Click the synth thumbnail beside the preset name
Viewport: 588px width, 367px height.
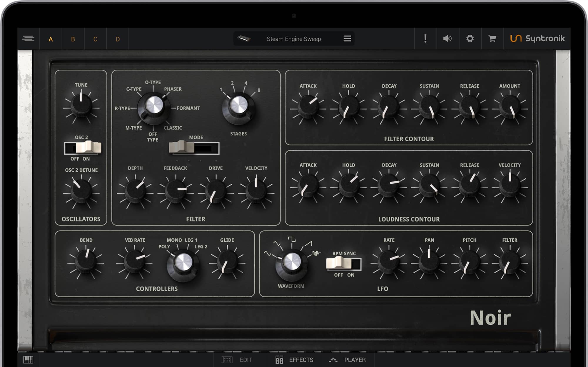244,38
